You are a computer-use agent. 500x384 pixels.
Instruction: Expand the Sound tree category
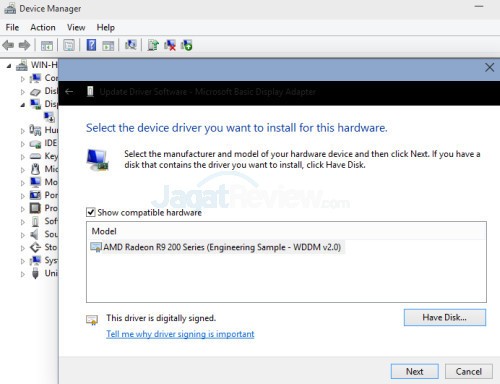pos(22,235)
